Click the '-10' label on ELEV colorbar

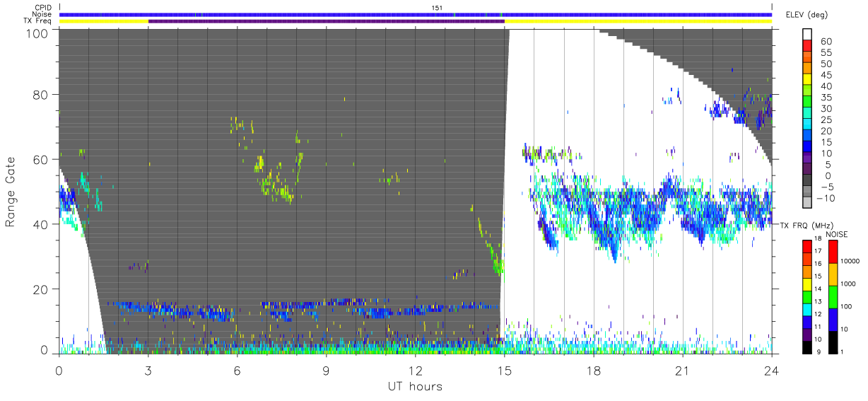(x=825, y=198)
